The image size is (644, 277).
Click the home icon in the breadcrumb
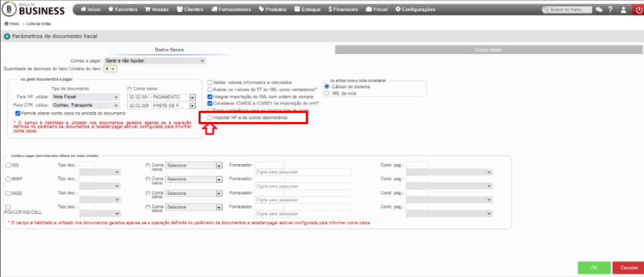point(6,24)
